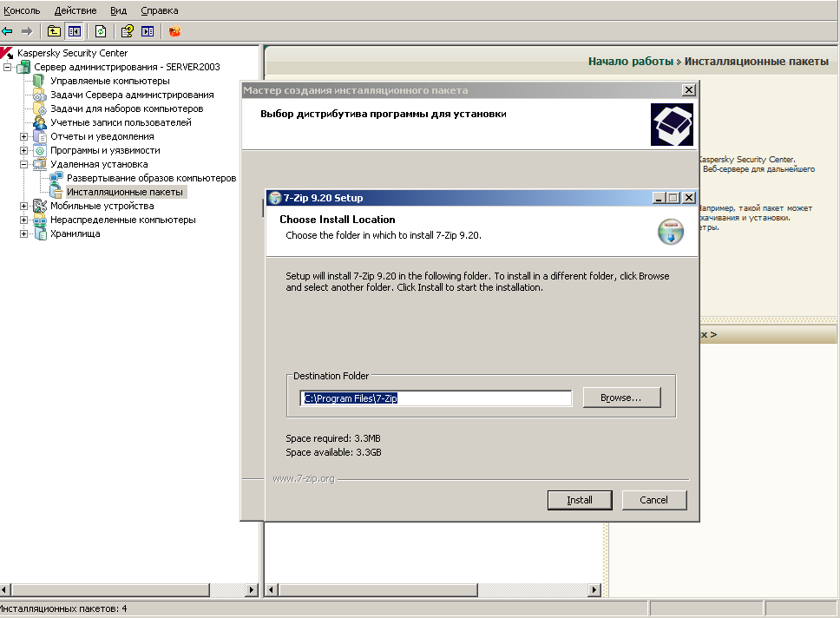Click icon beside Учетные записи пользователей

(x=40, y=122)
